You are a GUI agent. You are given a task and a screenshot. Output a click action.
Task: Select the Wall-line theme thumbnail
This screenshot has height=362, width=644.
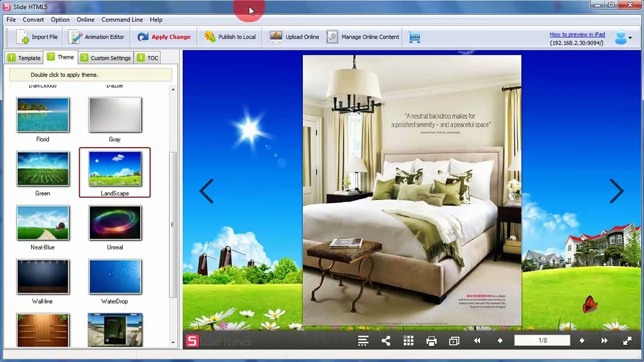(x=43, y=277)
